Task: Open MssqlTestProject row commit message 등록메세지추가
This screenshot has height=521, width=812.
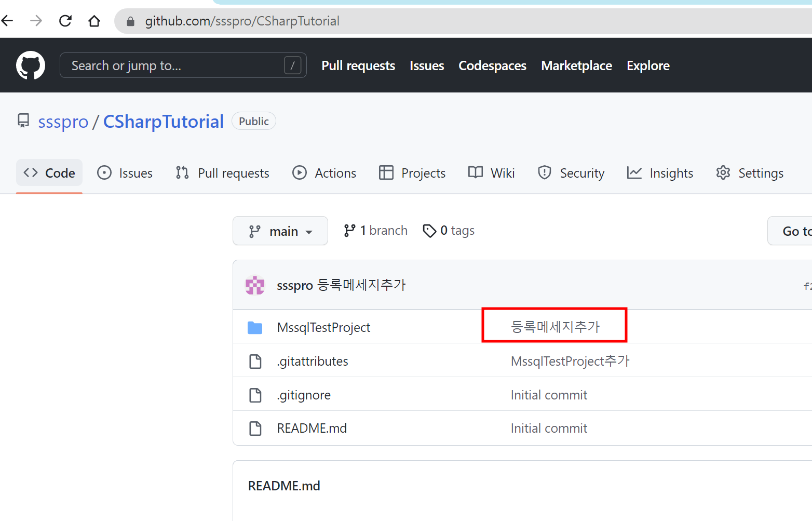Action: [x=556, y=327]
